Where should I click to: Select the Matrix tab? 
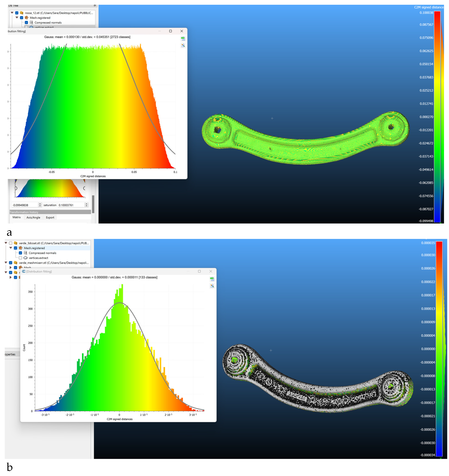[17, 217]
